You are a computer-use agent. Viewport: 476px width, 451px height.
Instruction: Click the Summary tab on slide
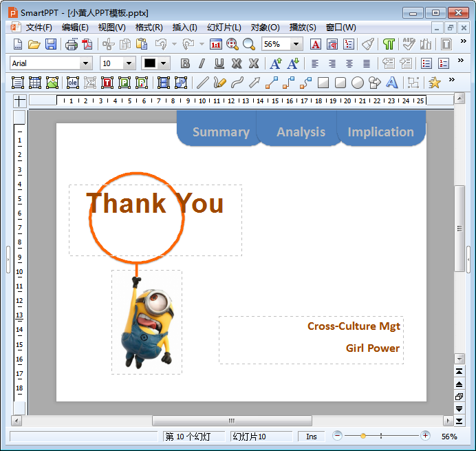coord(220,132)
